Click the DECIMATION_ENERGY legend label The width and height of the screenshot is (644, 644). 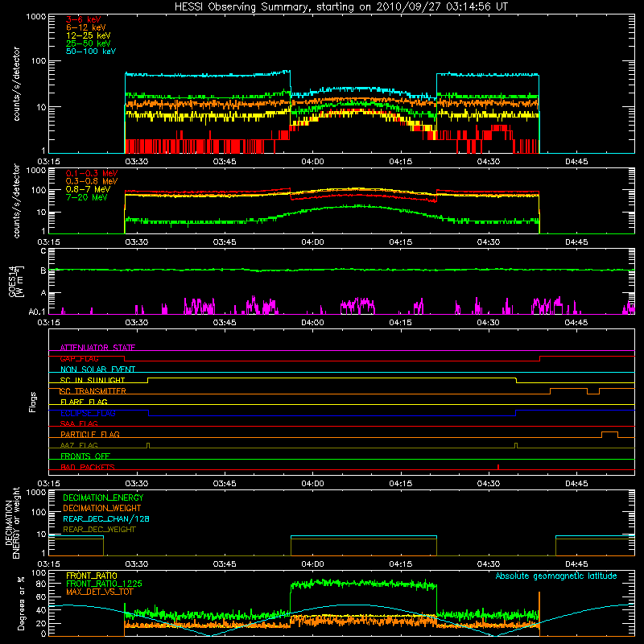[x=103, y=497]
